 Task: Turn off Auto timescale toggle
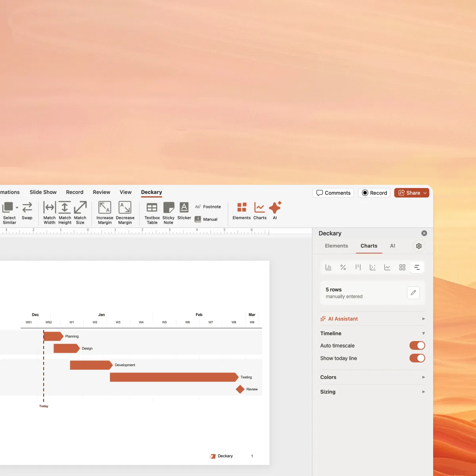coord(417,345)
